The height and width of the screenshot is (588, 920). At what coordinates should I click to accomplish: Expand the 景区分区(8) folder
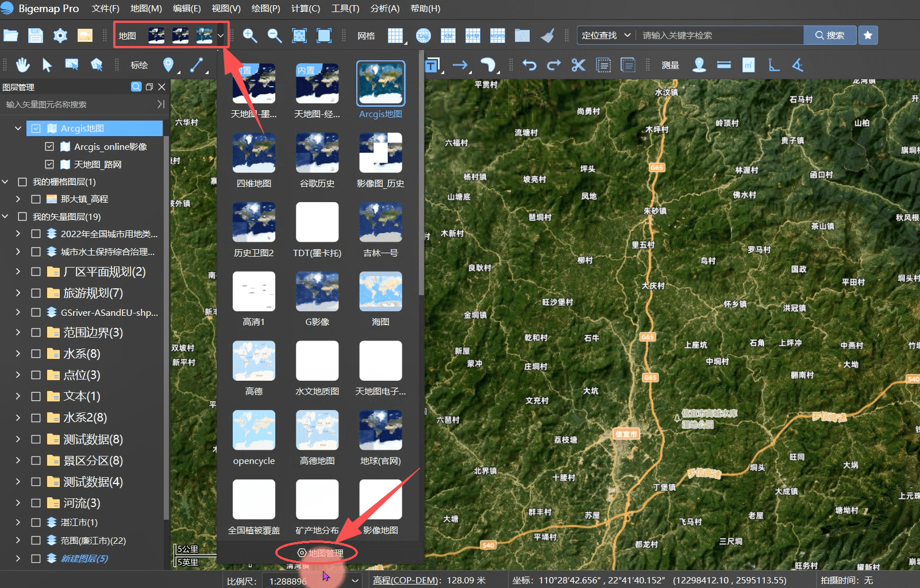click(18, 461)
